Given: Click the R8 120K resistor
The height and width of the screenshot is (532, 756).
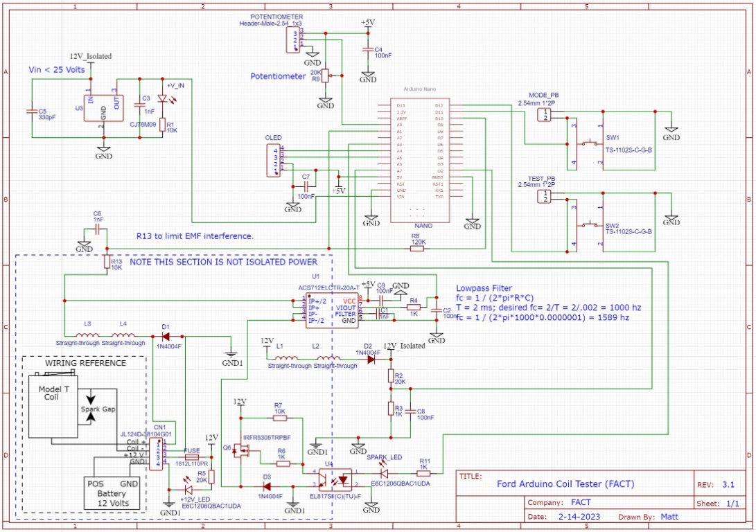Looking at the screenshot, I should click(x=416, y=249).
